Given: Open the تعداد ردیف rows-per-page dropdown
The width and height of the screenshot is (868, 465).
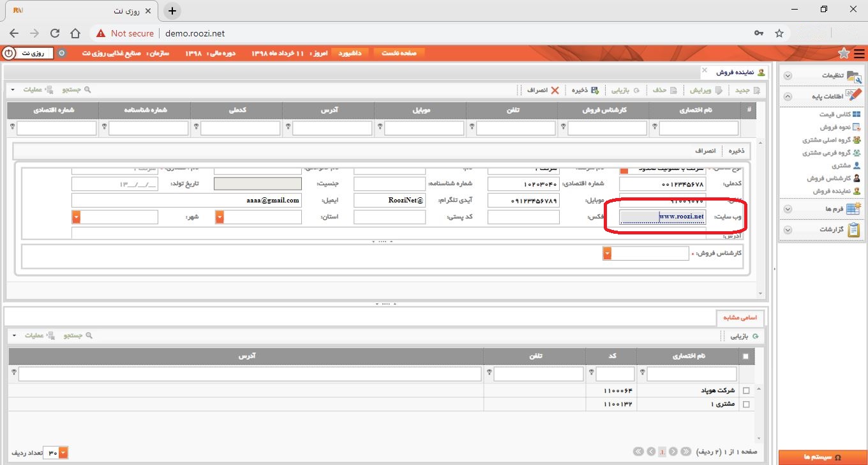Looking at the screenshot, I should 63,453.
